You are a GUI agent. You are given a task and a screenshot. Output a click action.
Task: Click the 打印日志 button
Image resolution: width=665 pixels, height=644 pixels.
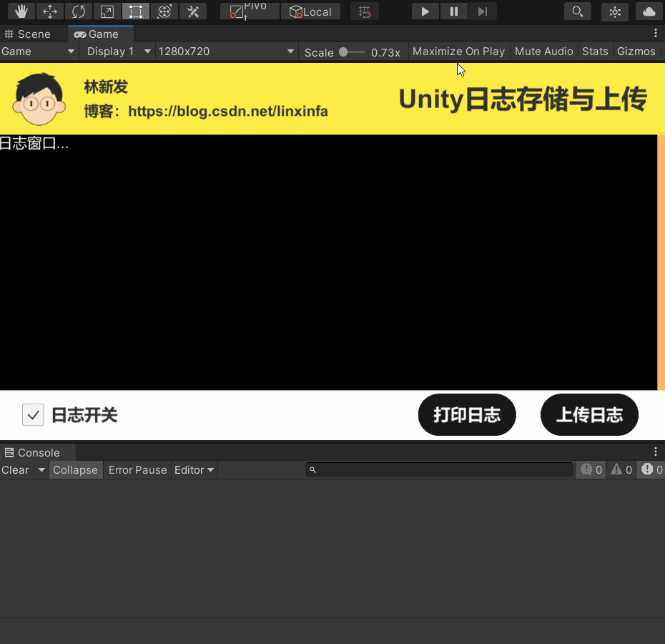[467, 415]
